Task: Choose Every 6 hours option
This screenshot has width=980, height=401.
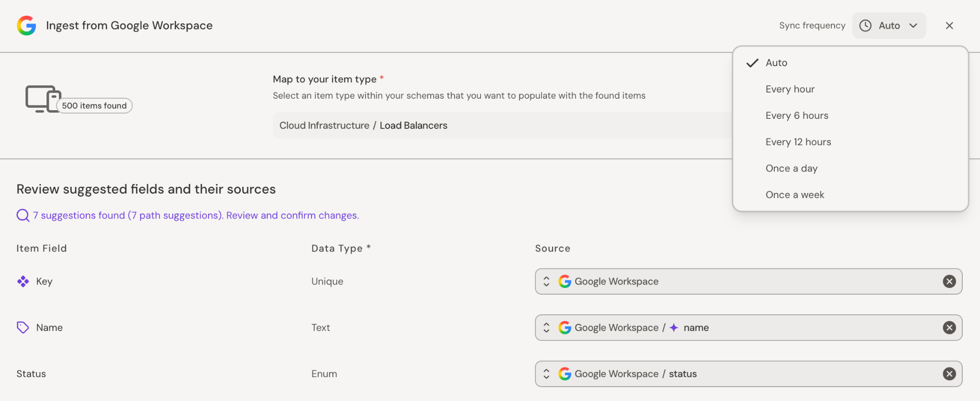Action: tap(850, 115)
